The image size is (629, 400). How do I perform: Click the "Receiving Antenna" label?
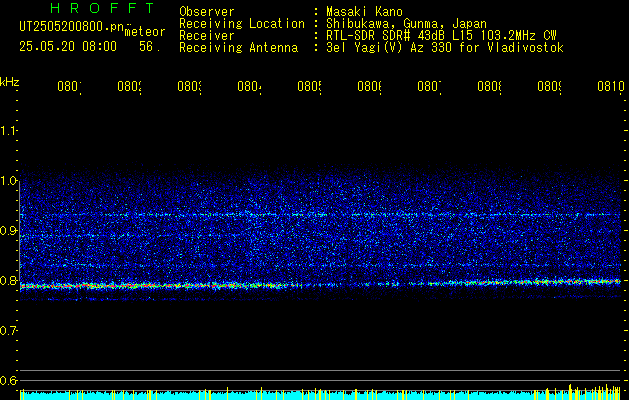239,48
